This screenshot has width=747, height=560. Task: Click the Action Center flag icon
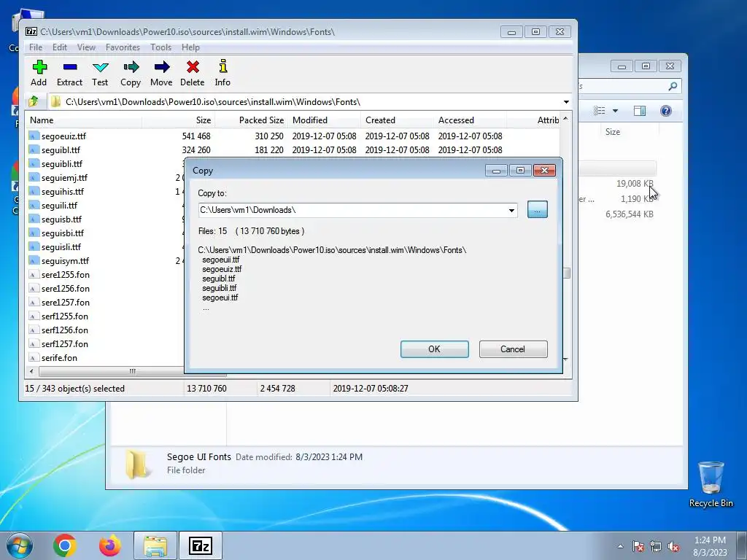click(638, 546)
